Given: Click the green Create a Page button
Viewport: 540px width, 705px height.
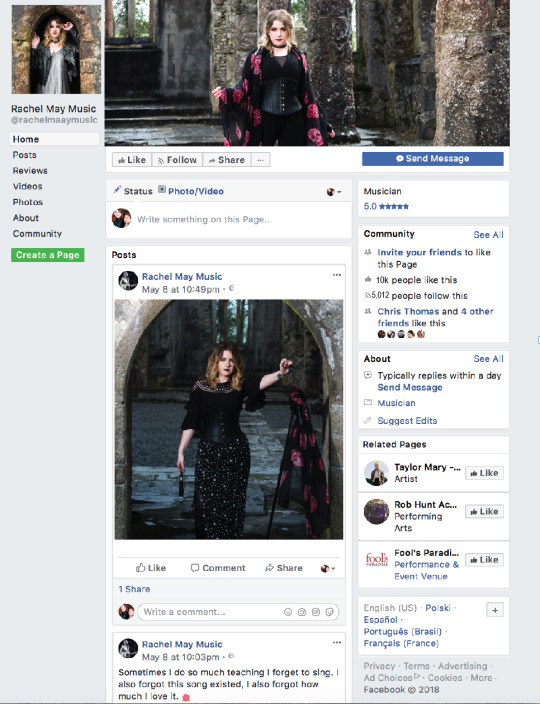Looking at the screenshot, I should (x=48, y=255).
